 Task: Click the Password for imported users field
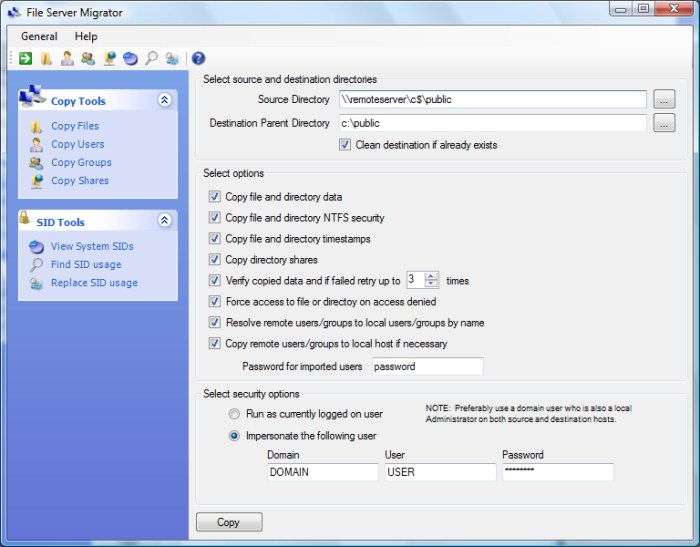pos(426,367)
